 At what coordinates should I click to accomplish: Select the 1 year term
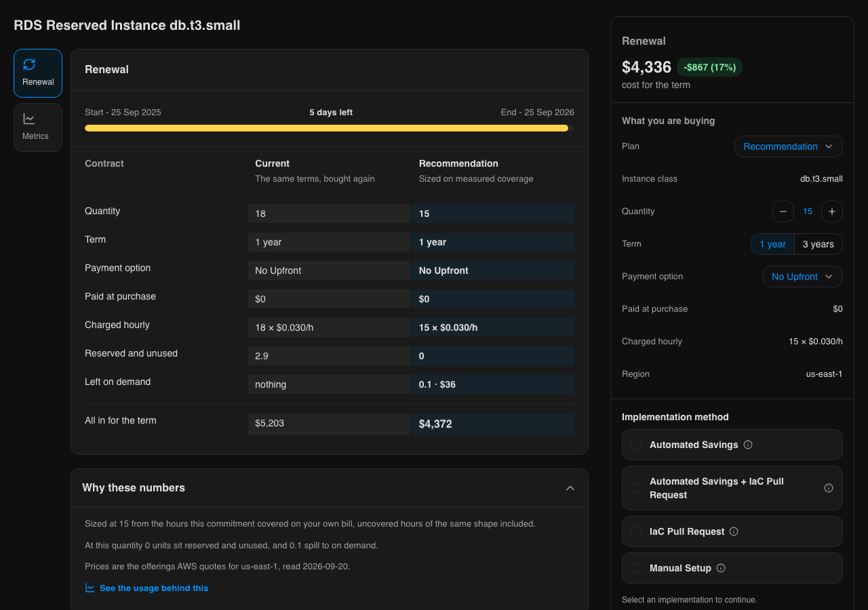click(x=772, y=244)
